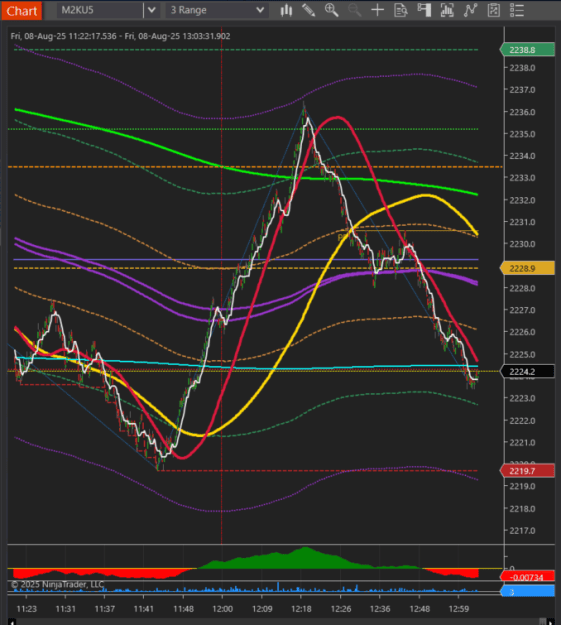Click the 11:48 time axis label
This screenshot has width=561, height=625.
(x=183, y=609)
